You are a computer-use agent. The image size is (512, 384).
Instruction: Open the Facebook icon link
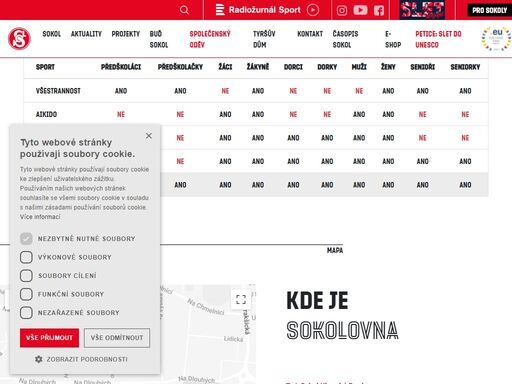point(379,11)
